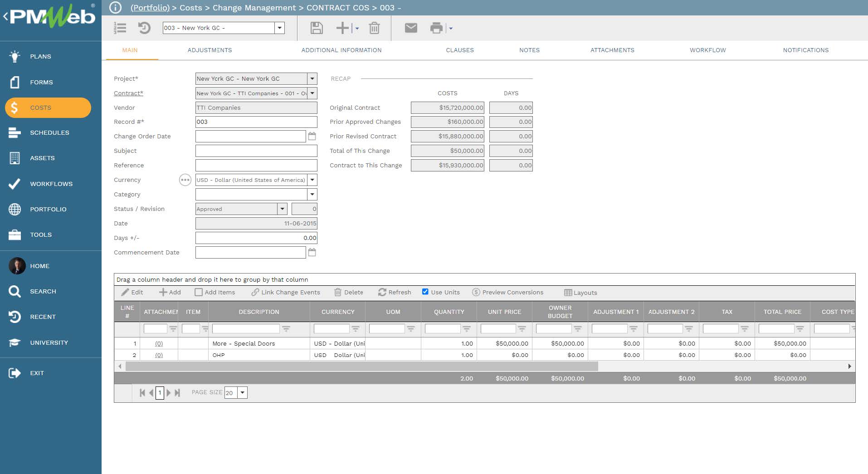Toggle the Add Items checkbox

click(199, 292)
